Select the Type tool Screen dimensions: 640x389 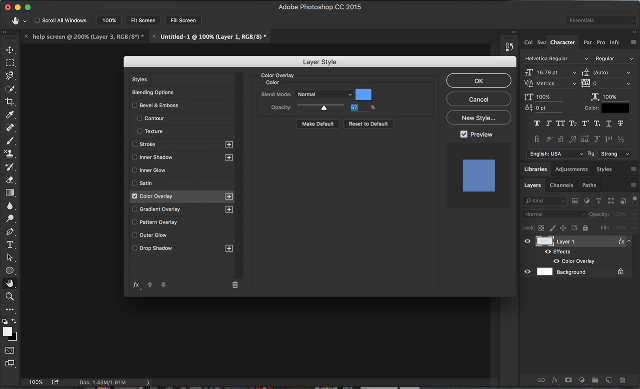(x=10, y=245)
